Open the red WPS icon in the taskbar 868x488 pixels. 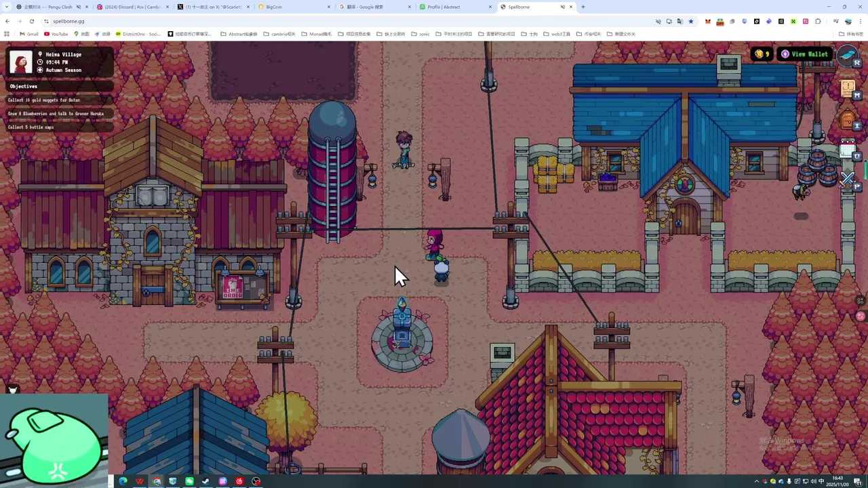140,481
